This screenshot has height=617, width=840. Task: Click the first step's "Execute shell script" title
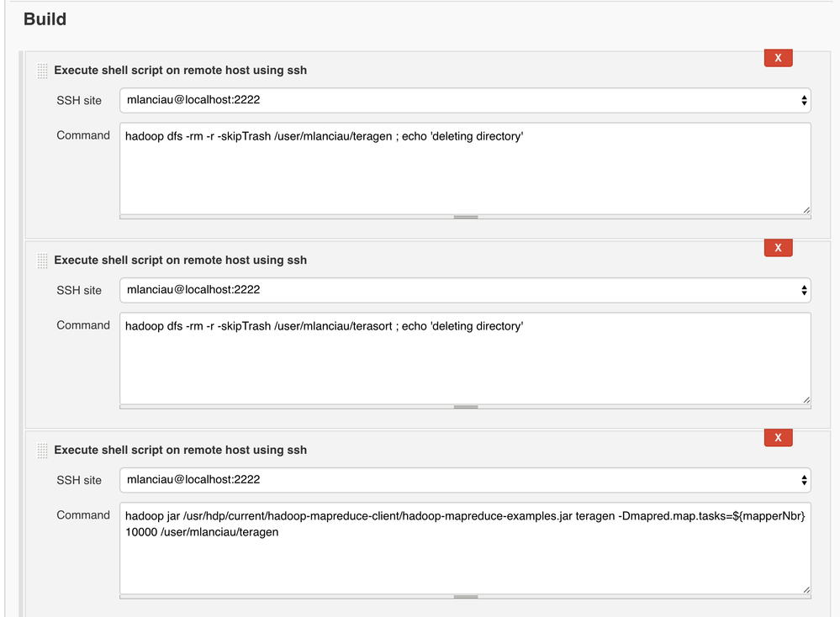[180, 71]
